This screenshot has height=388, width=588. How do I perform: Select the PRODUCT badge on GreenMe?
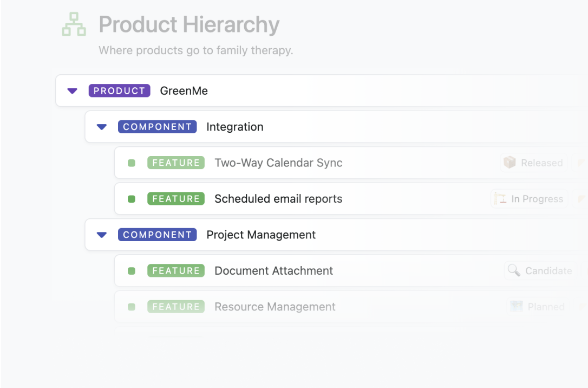tap(119, 91)
